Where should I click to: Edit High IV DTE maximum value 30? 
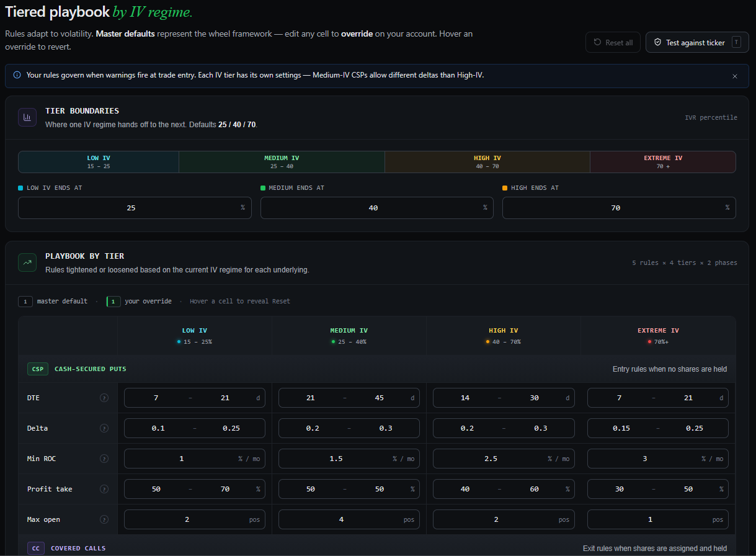(x=534, y=398)
